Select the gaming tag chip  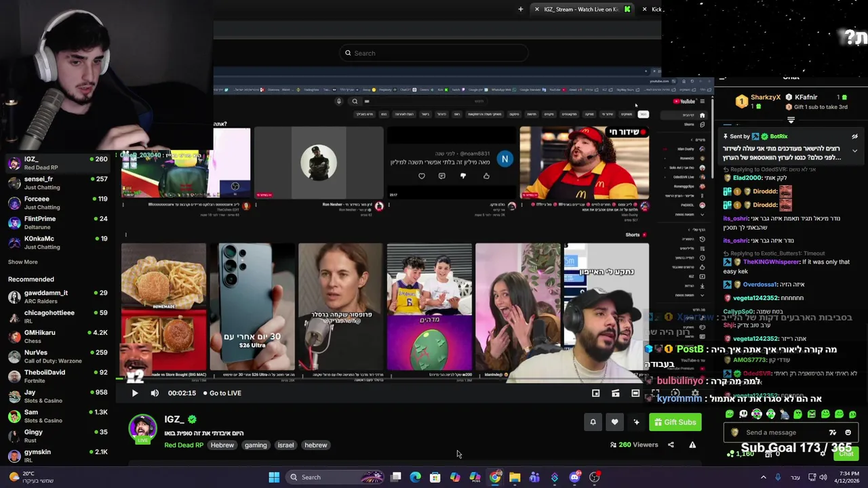pyautogui.click(x=256, y=445)
